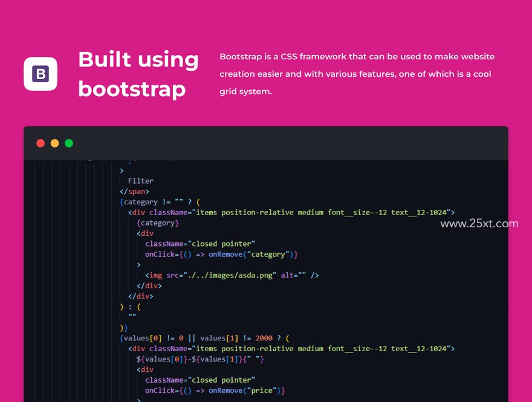Click the green maximize dot
The image size is (532, 402).
point(69,143)
